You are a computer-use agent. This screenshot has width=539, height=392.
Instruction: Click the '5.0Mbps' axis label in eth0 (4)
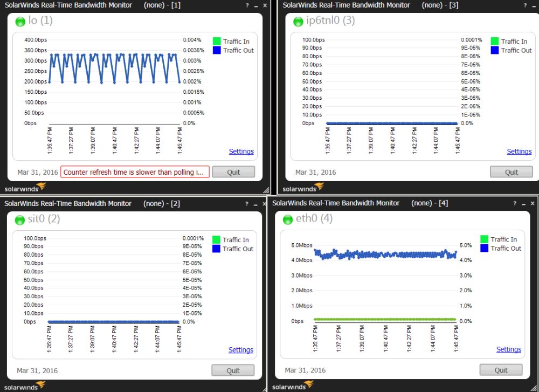point(302,245)
